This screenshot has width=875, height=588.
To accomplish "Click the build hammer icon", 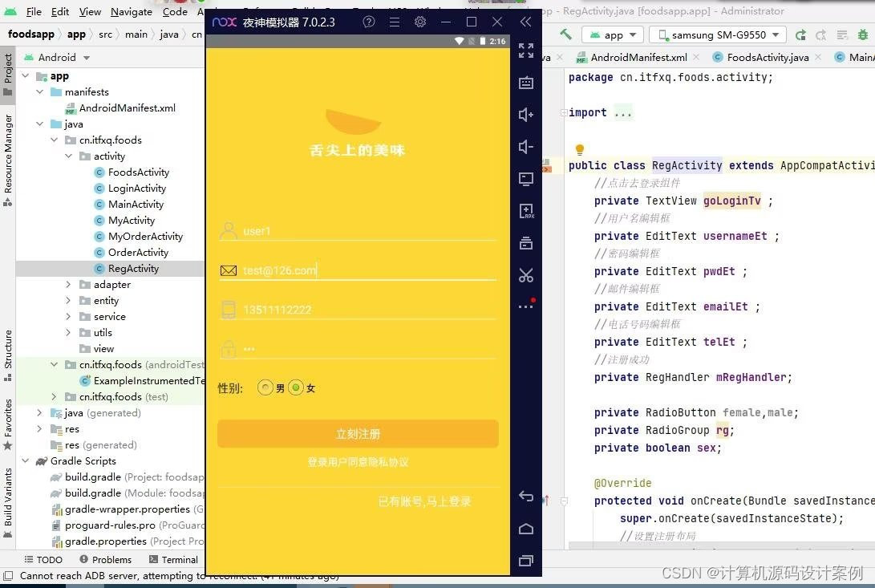I will click(x=566, y=34).
